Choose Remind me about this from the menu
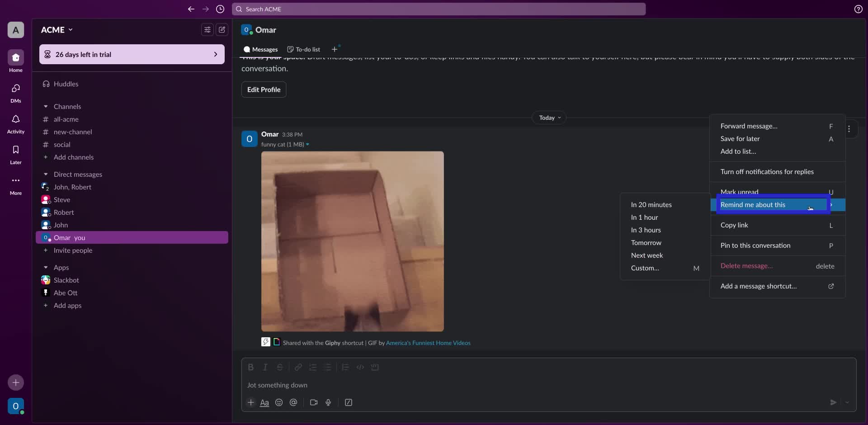This screenshot has height=425, width=868. coord(754,205)
